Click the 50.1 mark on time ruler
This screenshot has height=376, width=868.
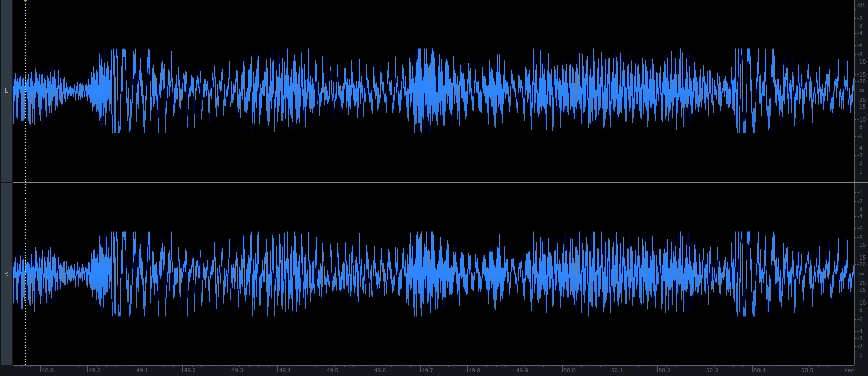click(x=616, y=370)
